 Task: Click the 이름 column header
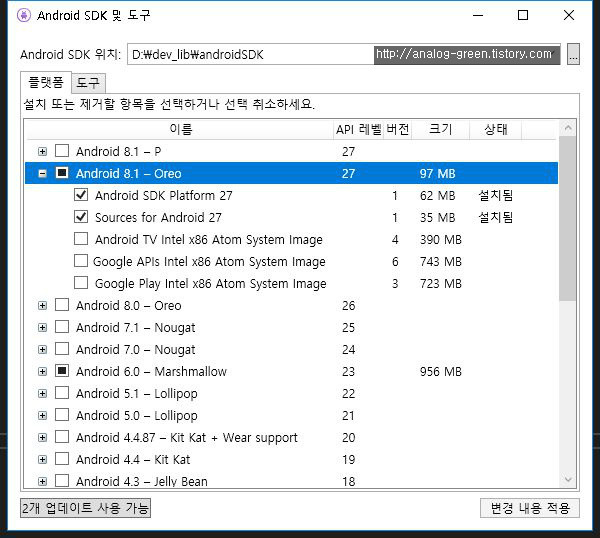(x=180, y=129)
